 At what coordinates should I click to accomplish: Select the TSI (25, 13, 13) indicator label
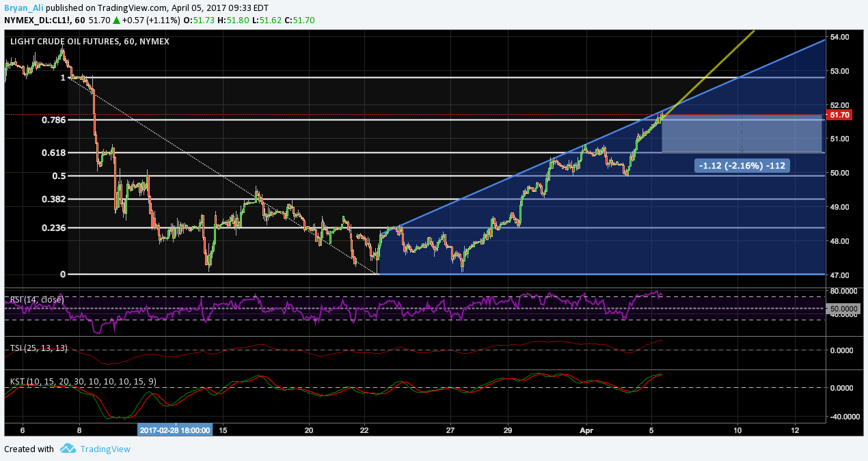pos(39,348)
